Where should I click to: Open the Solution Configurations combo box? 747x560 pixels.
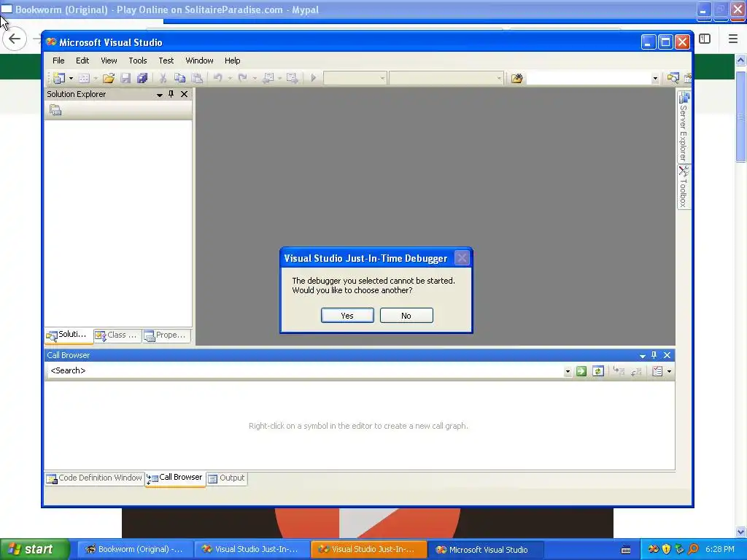355,78
